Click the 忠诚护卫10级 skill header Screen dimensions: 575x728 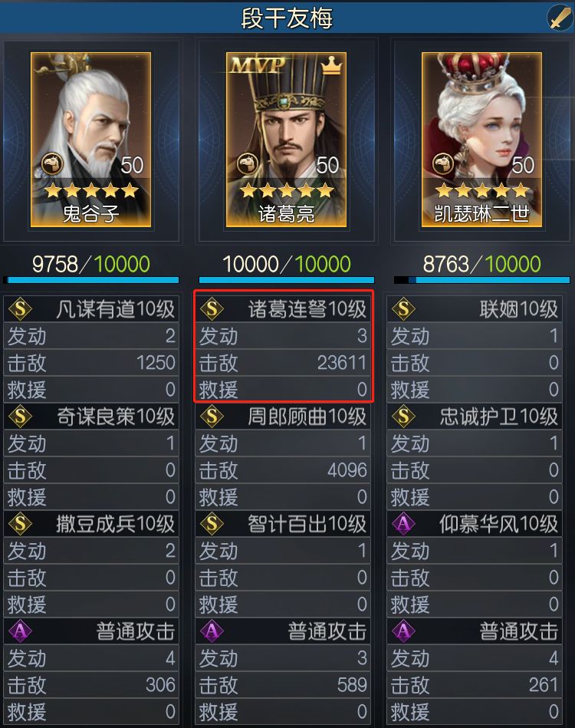click(475, 417)
